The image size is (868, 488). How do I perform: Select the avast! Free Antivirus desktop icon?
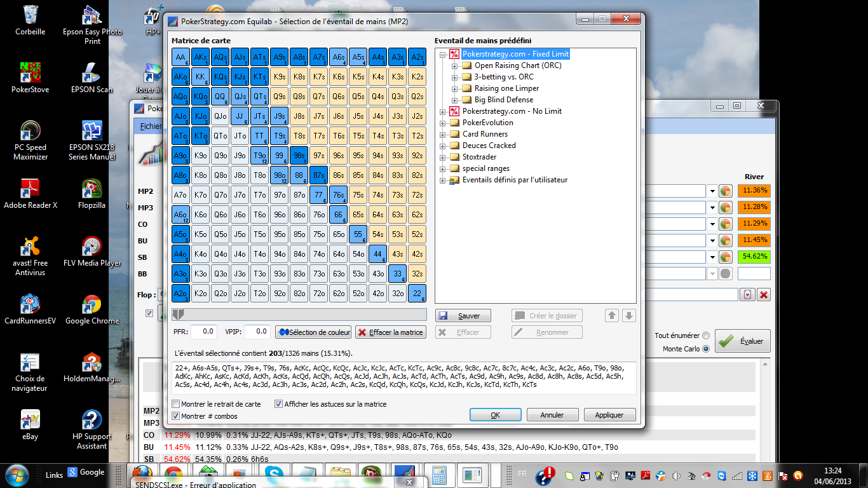point(30,255)
